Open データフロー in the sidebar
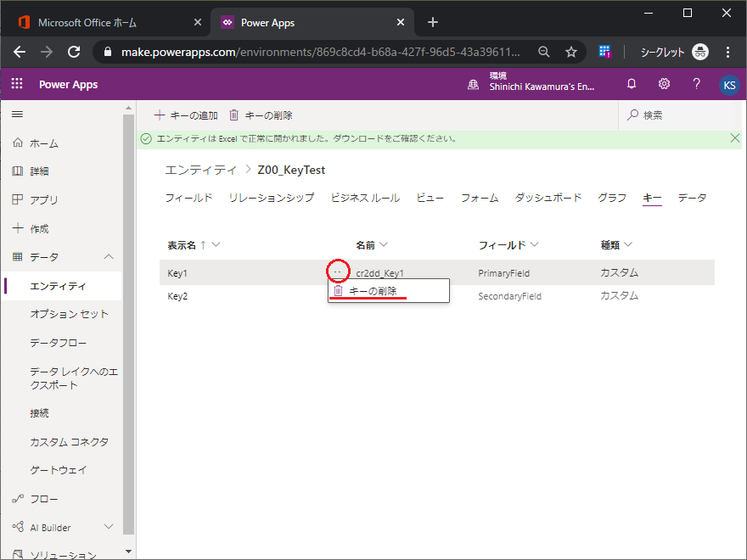The image size is (747, 560). [58, 343]
